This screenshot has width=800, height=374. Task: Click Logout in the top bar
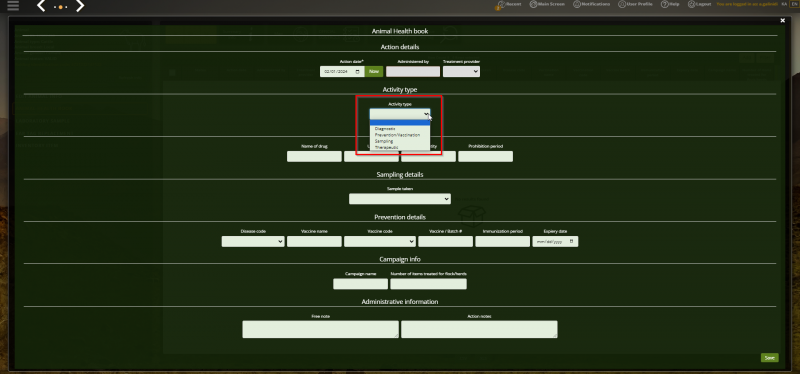[699, 4]
